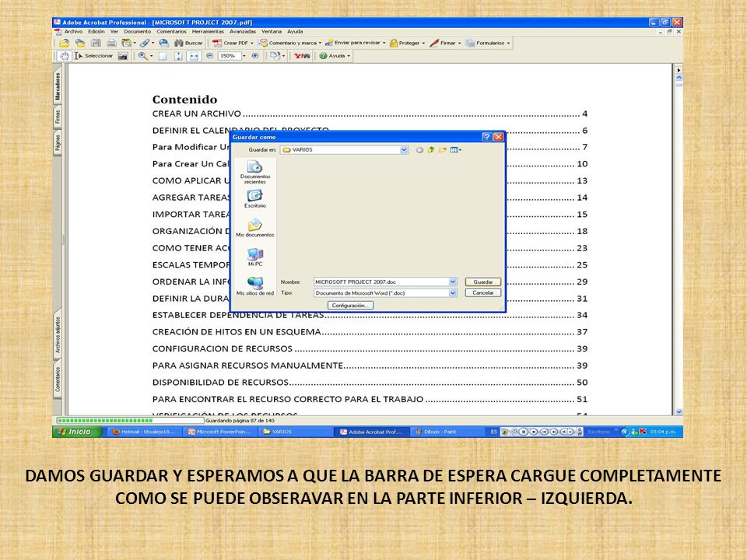747x560 pixels.
Task: Click the red Y! toolbar icon
Action: [302, 56]
